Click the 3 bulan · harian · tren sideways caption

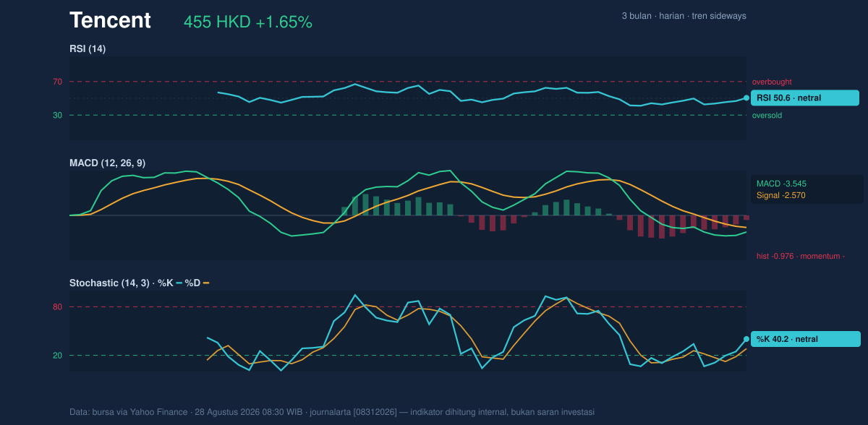[684, 16]
